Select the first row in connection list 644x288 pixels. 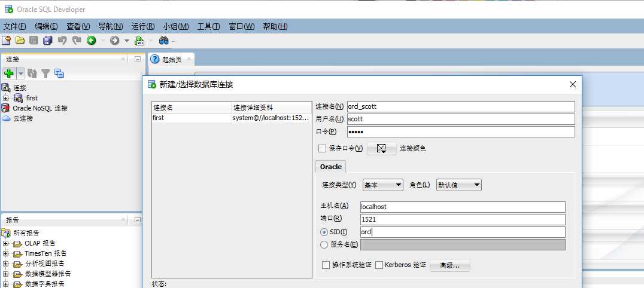(x=232, y=118)
